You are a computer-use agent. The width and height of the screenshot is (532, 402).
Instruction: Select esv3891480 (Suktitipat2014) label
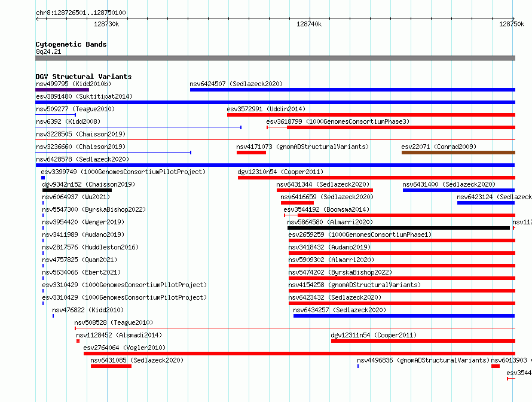tap(84, 96)
